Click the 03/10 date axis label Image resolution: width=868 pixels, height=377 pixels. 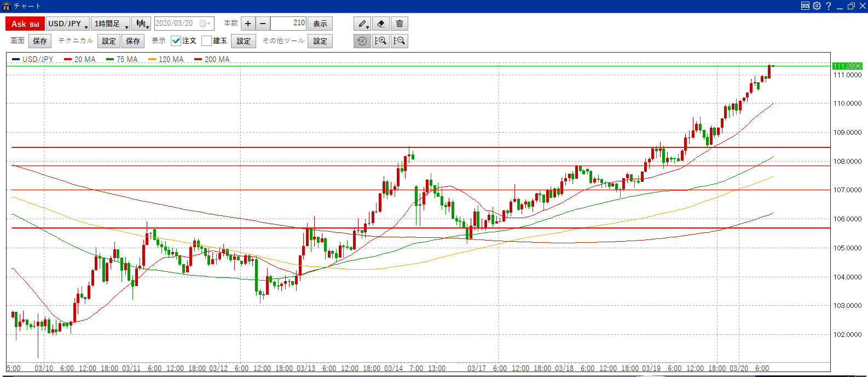(44, 368)
